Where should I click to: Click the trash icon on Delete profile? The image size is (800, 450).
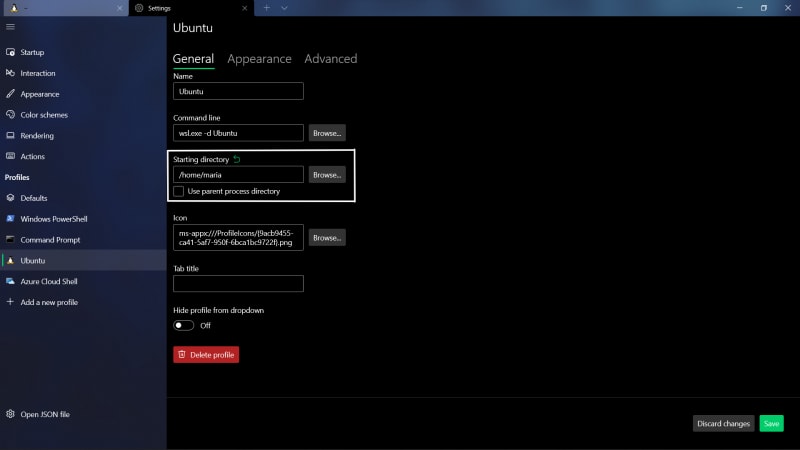[x=182, y=354]
